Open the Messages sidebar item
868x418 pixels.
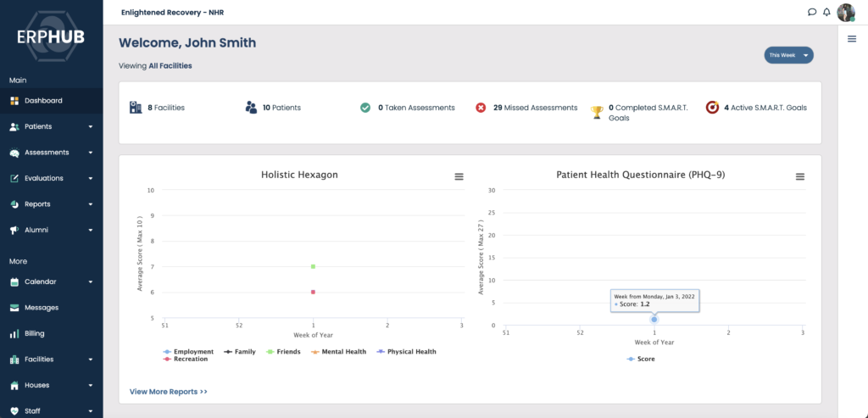tap(52, 308)
